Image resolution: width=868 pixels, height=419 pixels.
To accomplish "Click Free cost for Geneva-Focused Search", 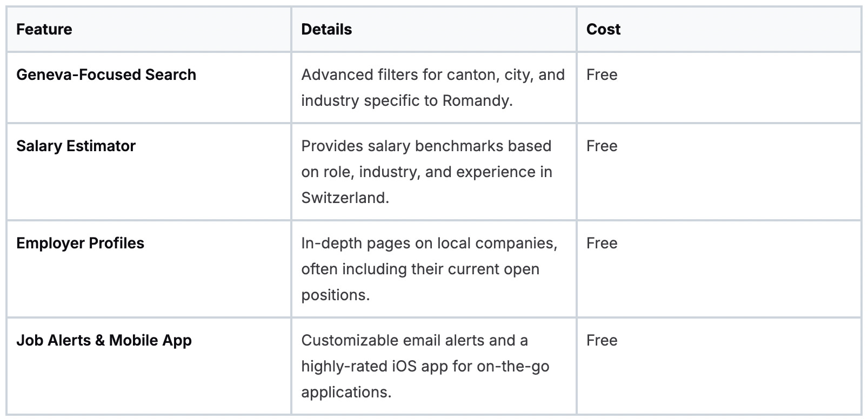I will tap(602, 75).
